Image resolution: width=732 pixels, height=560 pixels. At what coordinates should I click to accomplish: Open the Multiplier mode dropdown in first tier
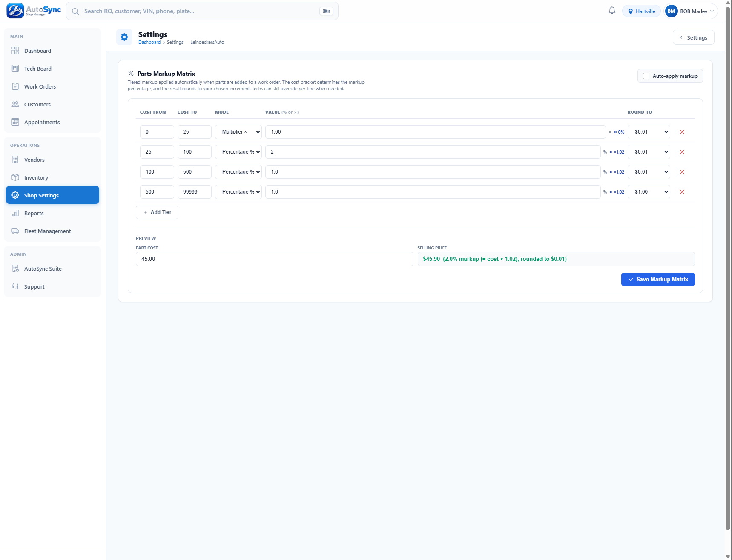[238, 132]
